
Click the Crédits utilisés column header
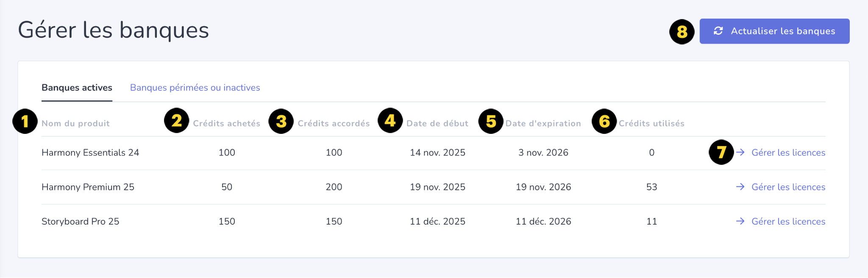[651, 123]
